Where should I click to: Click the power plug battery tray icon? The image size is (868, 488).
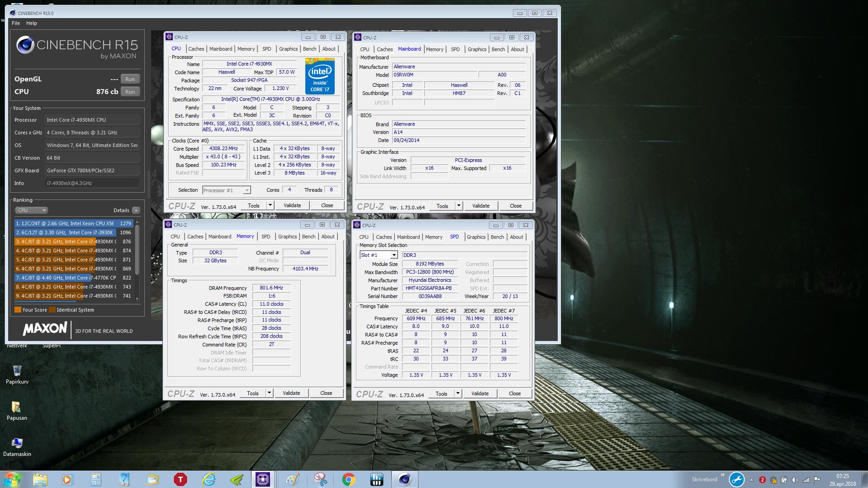784,480
